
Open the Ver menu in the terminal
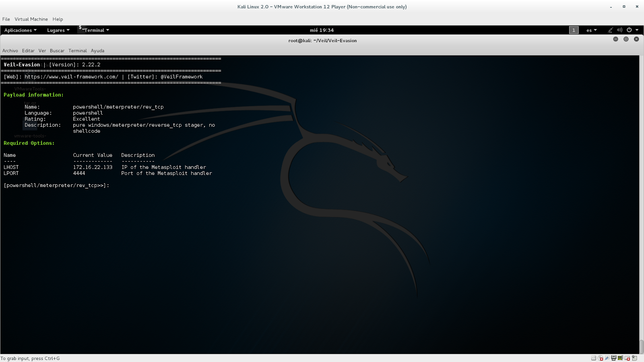(x=42, y=51)
